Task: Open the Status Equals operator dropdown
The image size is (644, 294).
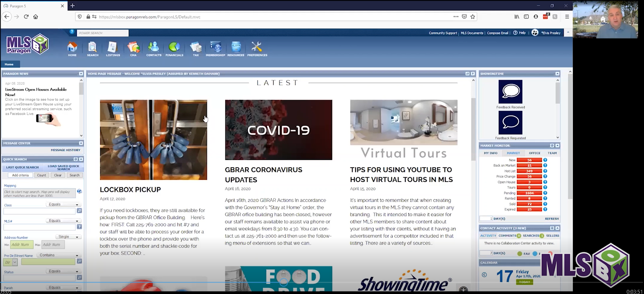Action: [x=63, y=271]
